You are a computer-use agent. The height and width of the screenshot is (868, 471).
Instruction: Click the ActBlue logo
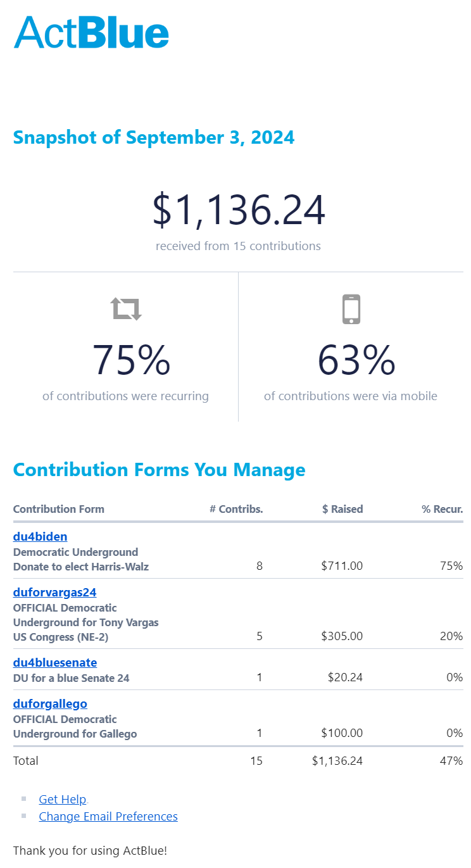pos(92,32)
